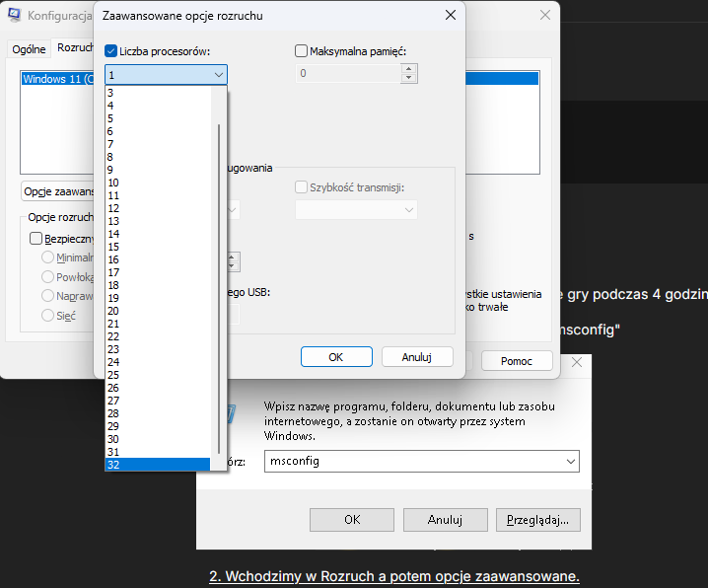Select the Windows 11 boot entry
Viewport: 708px width, 588px height.
[58, 79]
